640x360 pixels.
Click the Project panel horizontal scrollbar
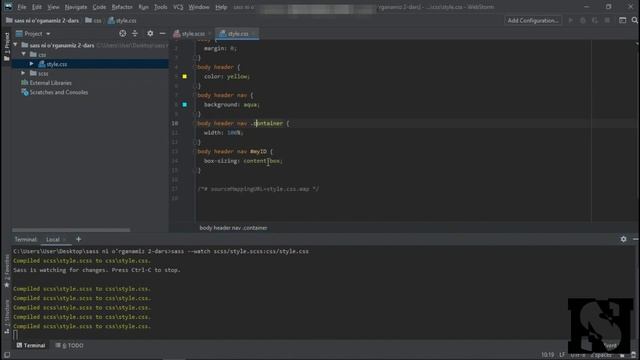(x=71, y=230)
